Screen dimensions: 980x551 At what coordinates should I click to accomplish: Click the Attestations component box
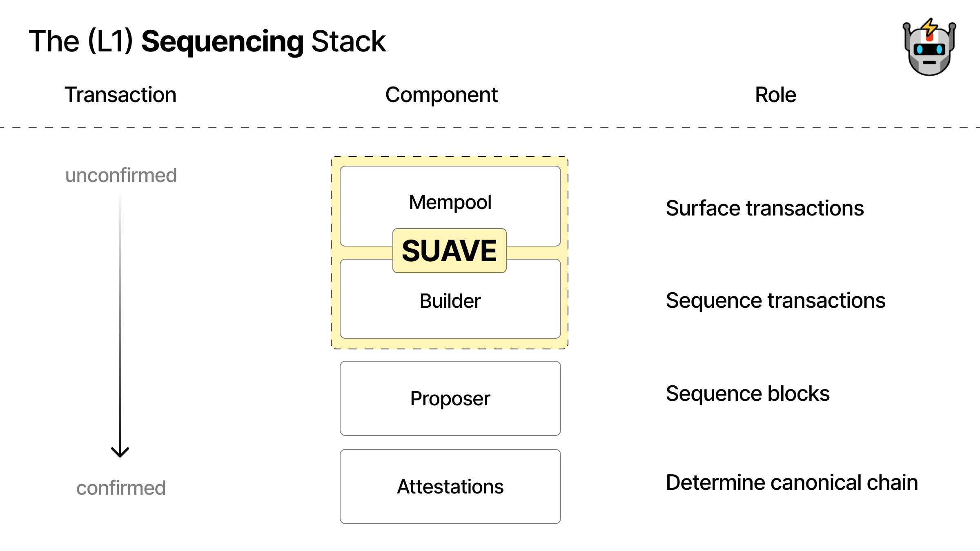coord(450,487)
